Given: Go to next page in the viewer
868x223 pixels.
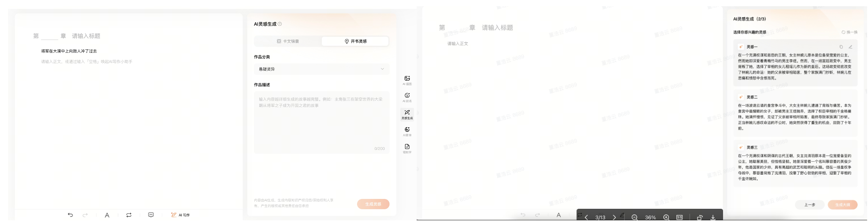Looking at the screenshot, I should coord(614,217).
